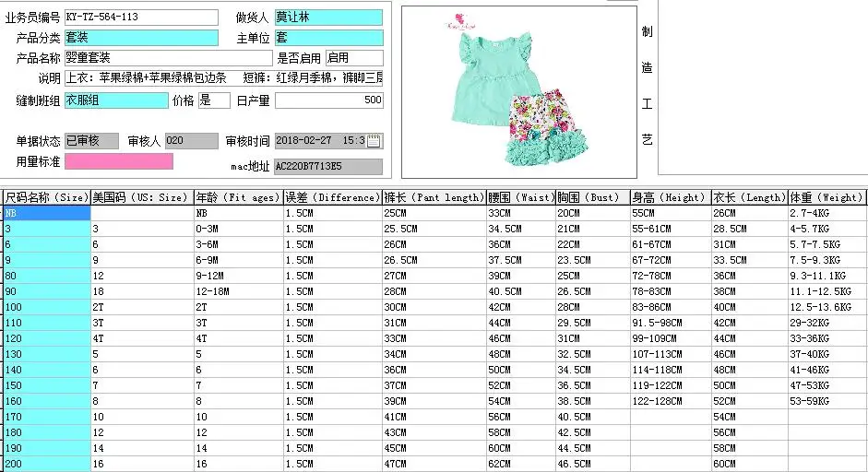Click the 腰围 (Waist) column header
This screenshot has width=868, height=472.
pos(521,197)
